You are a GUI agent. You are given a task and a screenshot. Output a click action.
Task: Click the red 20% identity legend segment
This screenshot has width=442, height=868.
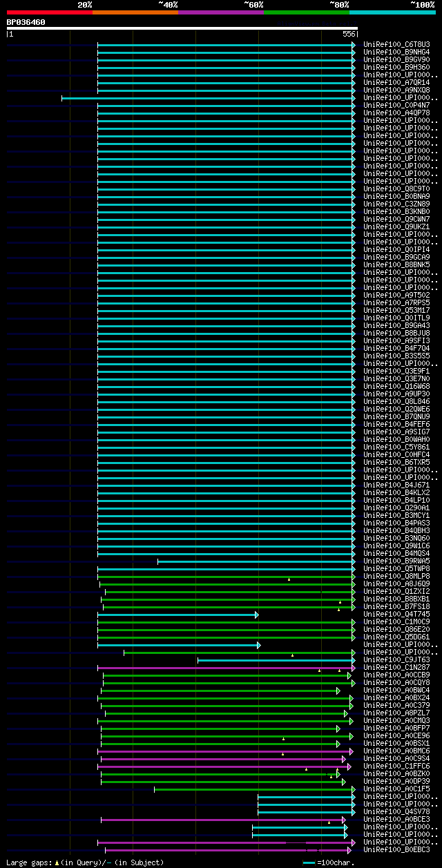50,12
